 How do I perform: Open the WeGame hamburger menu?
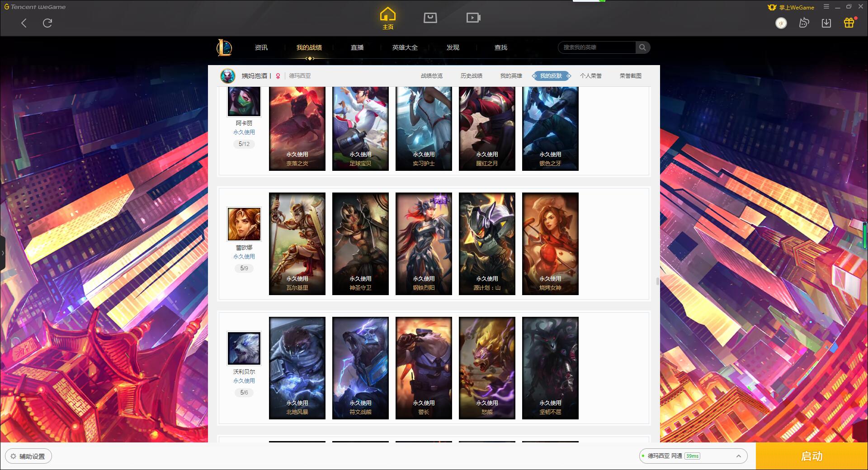826,7
